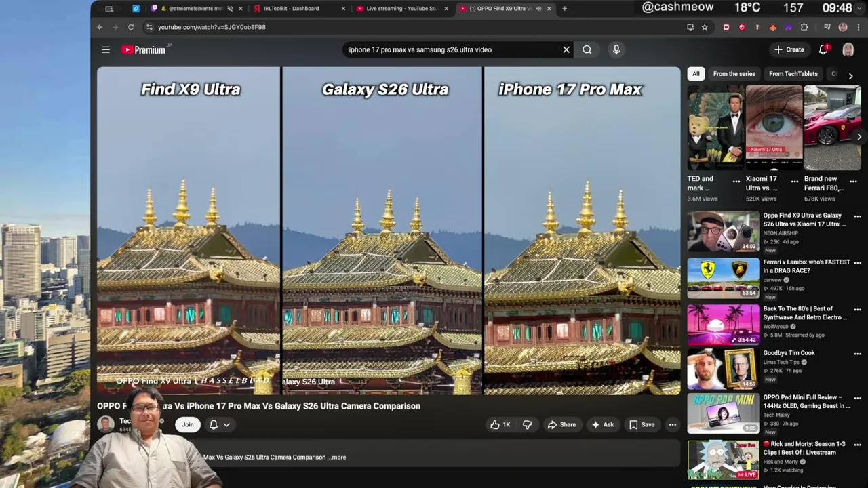Bookmark this page with star icon

(705, 27)
